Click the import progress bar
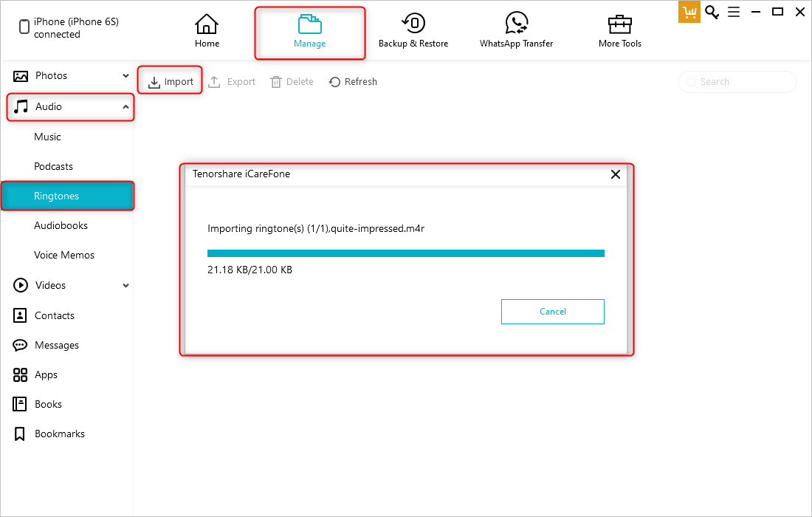This screenshot has width=812, height=517. tap(406, 253)
